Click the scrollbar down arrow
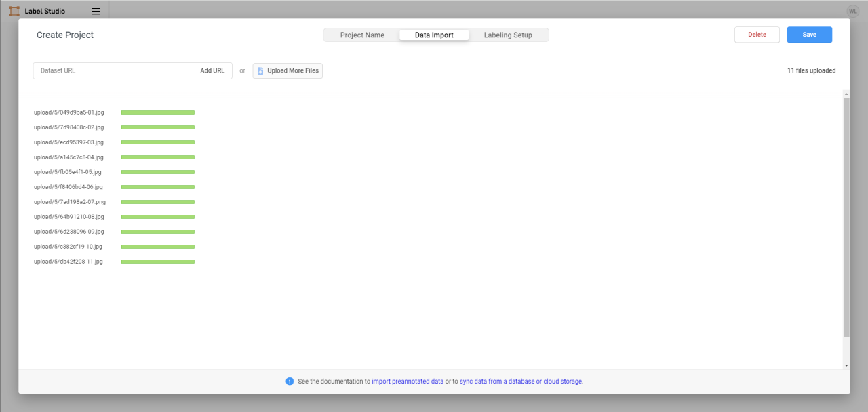This screenshot has width=868, height=412. 846,365
